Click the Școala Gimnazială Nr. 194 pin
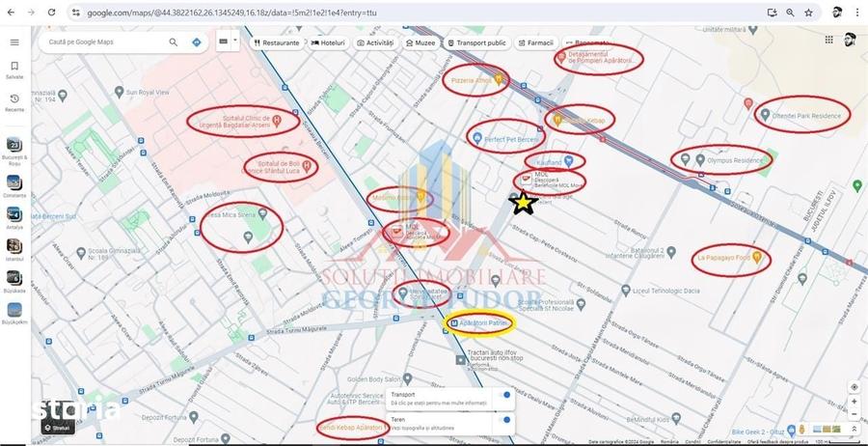This screenshot has height=446, width=868. click(x=63, y=96)
